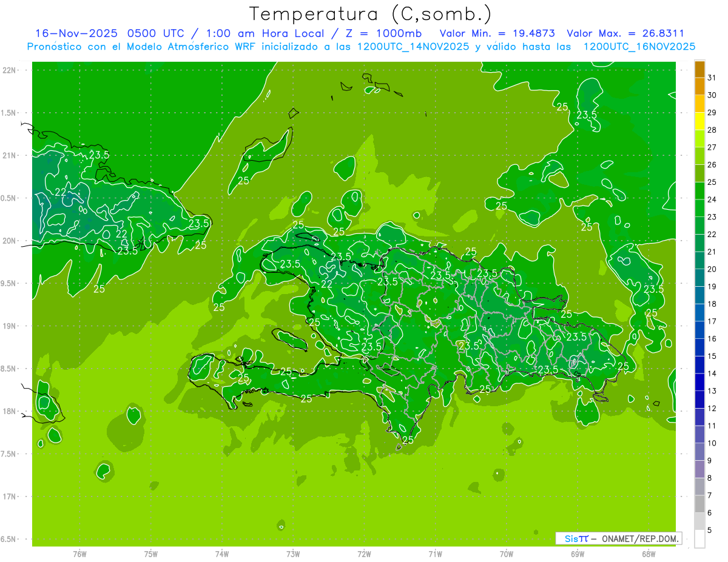This screenshot has height=562, width=728.
Task: Click the '18N' latitude axis label
Action: coord(10,411)
